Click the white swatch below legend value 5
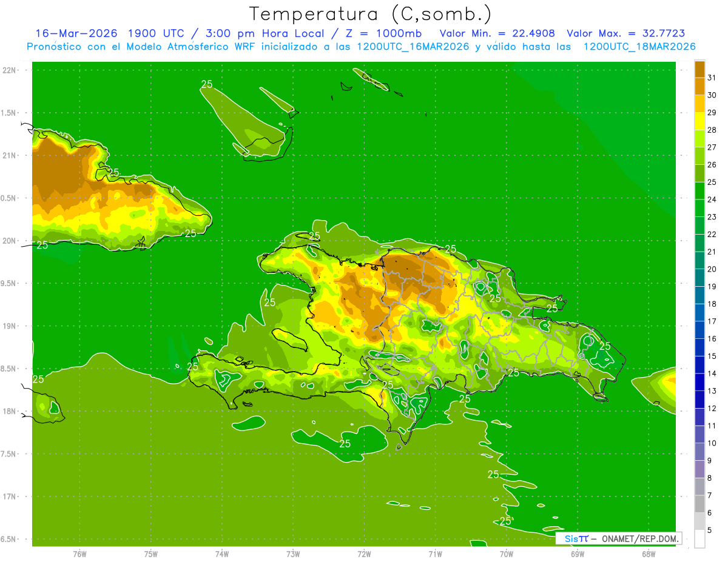This screenshot has width=728, height=562. tap(699, 539)
